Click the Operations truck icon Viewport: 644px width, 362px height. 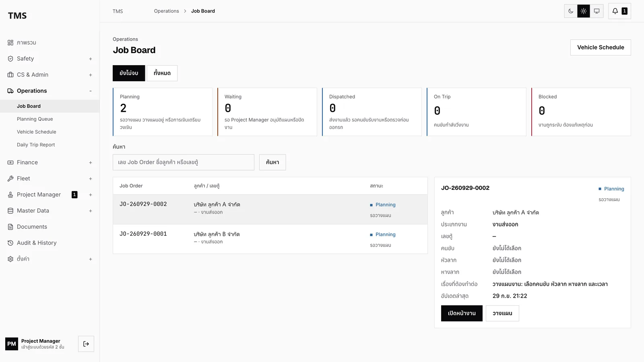point(10,91)
